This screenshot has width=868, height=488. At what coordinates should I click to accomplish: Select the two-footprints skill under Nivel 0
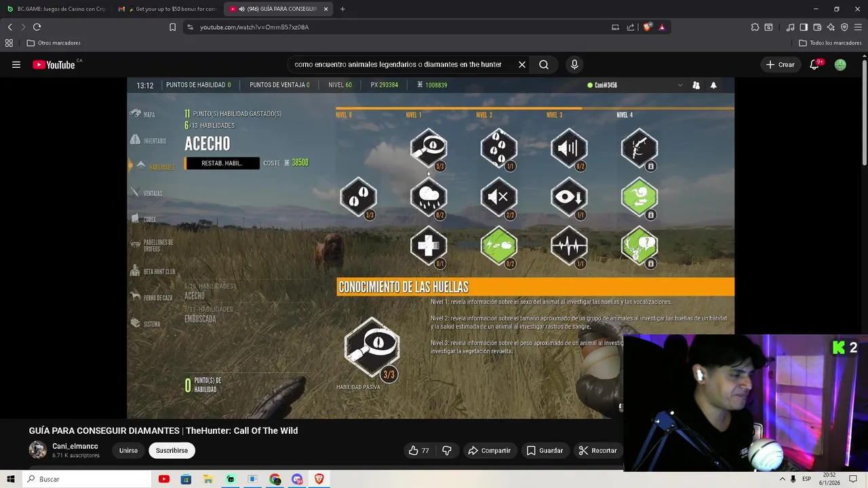[359, 197]
